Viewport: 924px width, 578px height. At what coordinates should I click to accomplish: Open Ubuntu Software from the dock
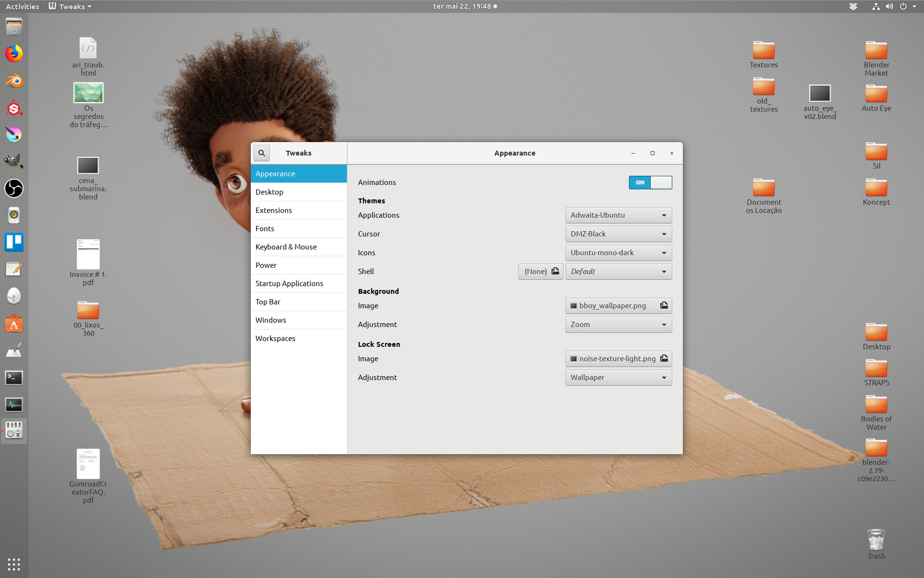pos(13,324)
